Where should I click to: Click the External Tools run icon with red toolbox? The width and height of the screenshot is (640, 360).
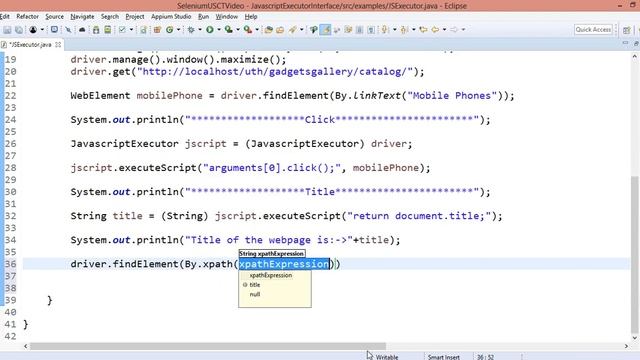click(248, 30)
